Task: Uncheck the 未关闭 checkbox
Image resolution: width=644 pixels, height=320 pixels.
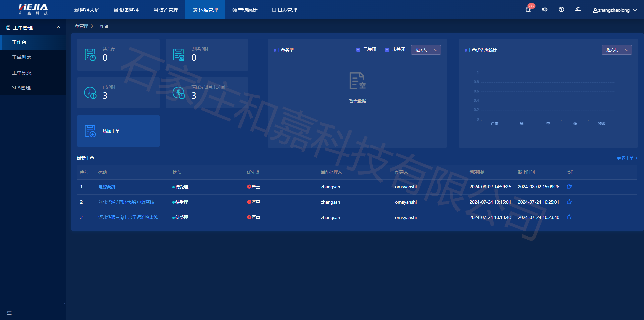Action: [387, 50]
